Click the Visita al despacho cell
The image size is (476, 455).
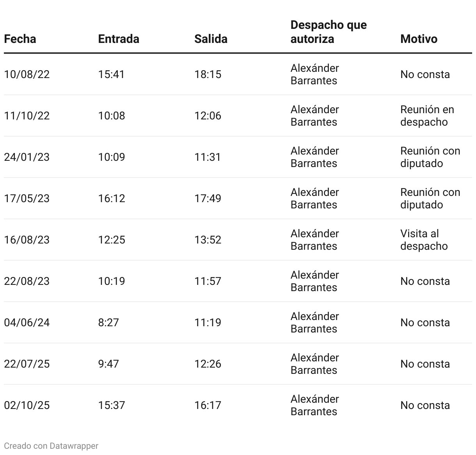(424, 240)
